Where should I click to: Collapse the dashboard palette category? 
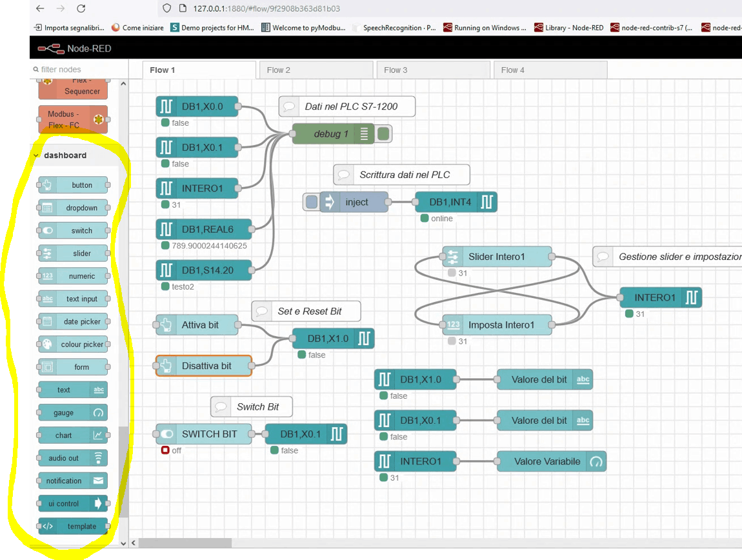[x=36, y=155]
